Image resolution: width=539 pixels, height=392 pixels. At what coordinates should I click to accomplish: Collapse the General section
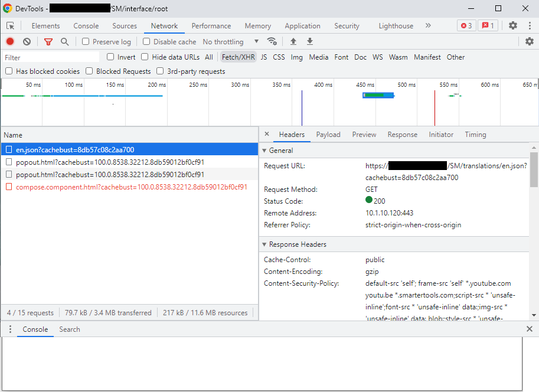[x=264, y=151]
